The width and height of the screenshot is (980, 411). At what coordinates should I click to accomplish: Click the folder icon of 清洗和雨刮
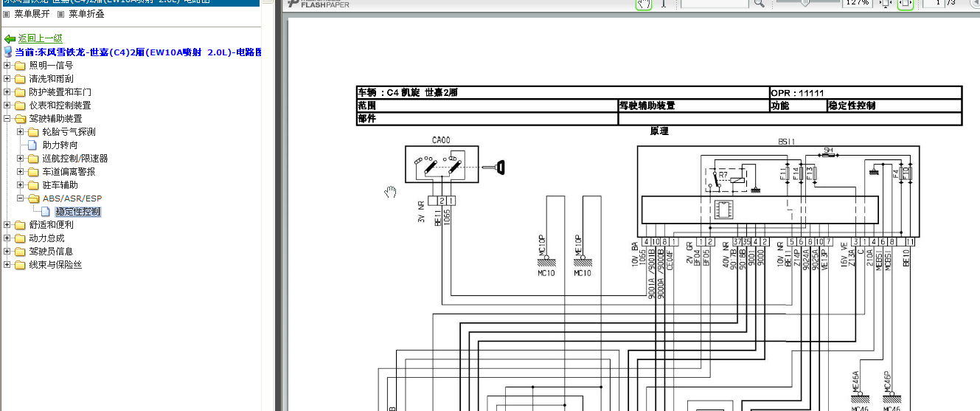click(21, 79)
